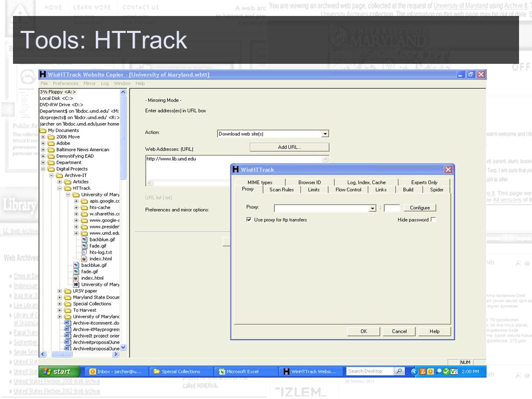Viewport: 532px width, 399px height.
Task: Expand the Adobe tree node plus box
Action: coord(43,144)
